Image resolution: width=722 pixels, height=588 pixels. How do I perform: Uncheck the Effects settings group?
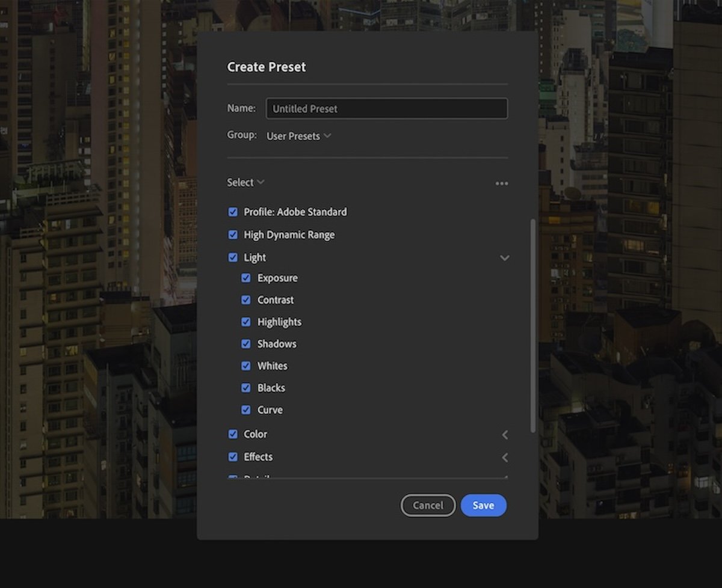pyautogui.click(x=233, y=456)
